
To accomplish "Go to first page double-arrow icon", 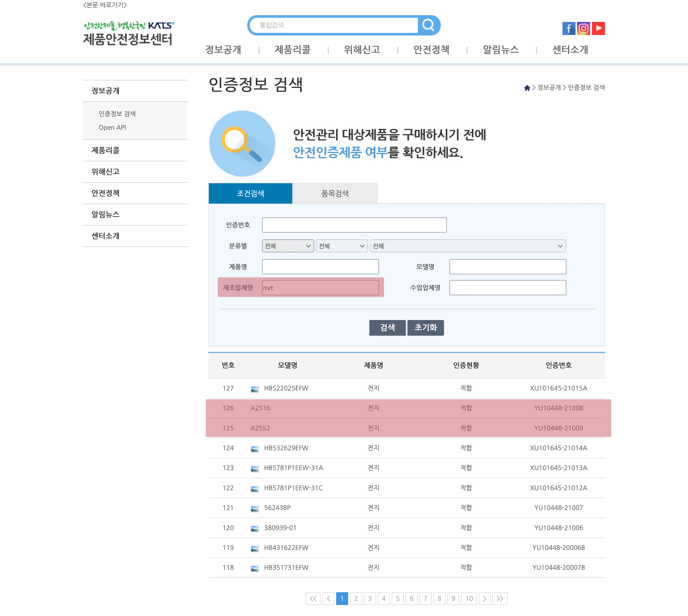I will coord(313,599).
